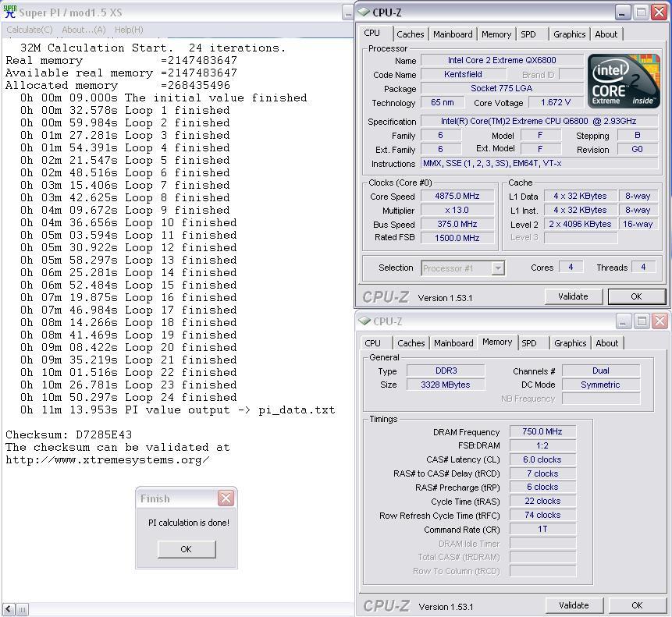Close the top CPU-Z window
672x617 pixels.
pos(660,12)
